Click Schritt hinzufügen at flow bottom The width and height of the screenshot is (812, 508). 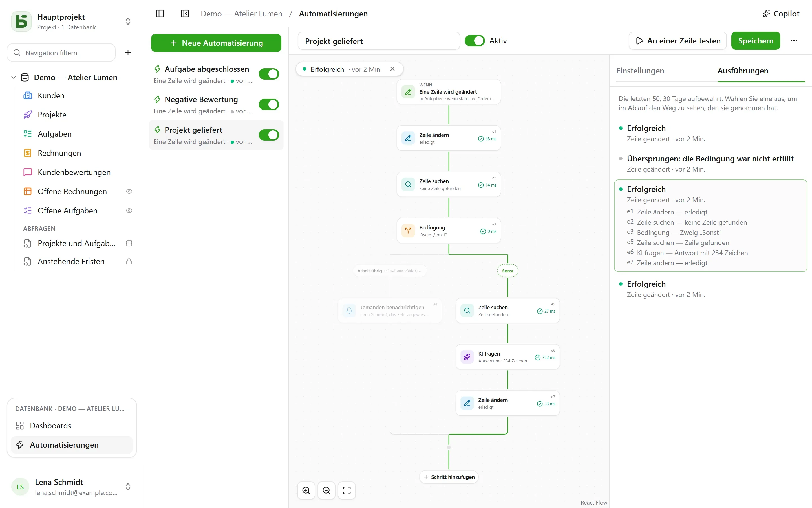(449, 477)
